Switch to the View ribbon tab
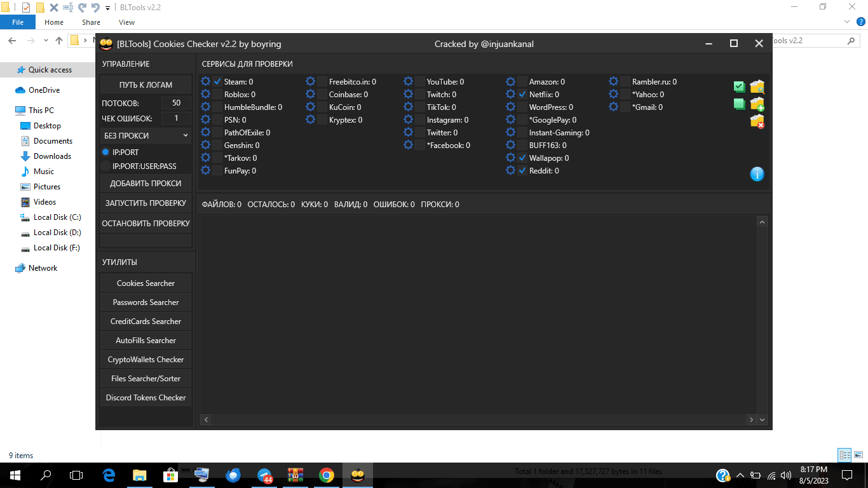 coord(126,22)
